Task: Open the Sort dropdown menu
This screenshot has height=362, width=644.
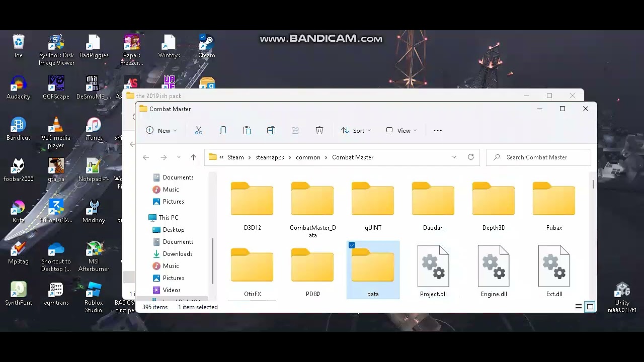Action: coord(356,131)
